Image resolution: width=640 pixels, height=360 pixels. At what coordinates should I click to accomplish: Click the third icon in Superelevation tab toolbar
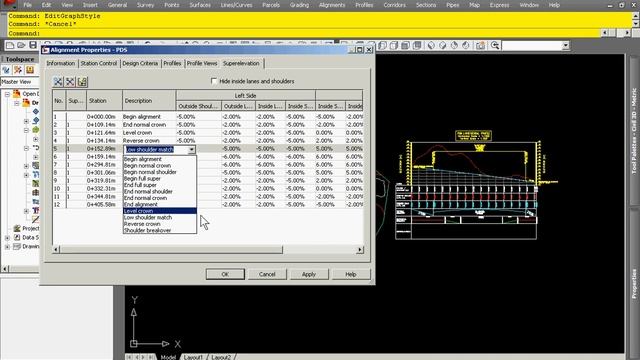pos(82,82)
